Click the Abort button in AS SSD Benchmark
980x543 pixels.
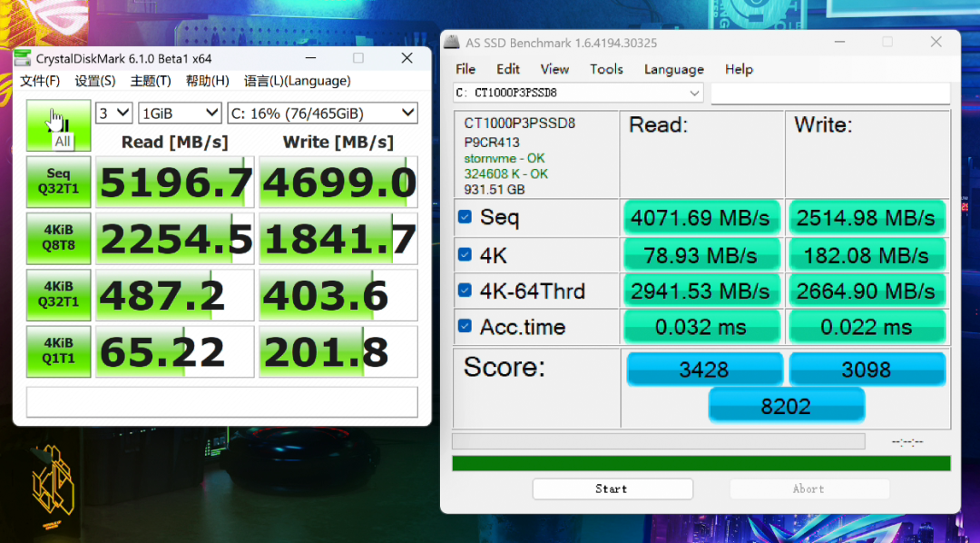(x=808, y=489)
